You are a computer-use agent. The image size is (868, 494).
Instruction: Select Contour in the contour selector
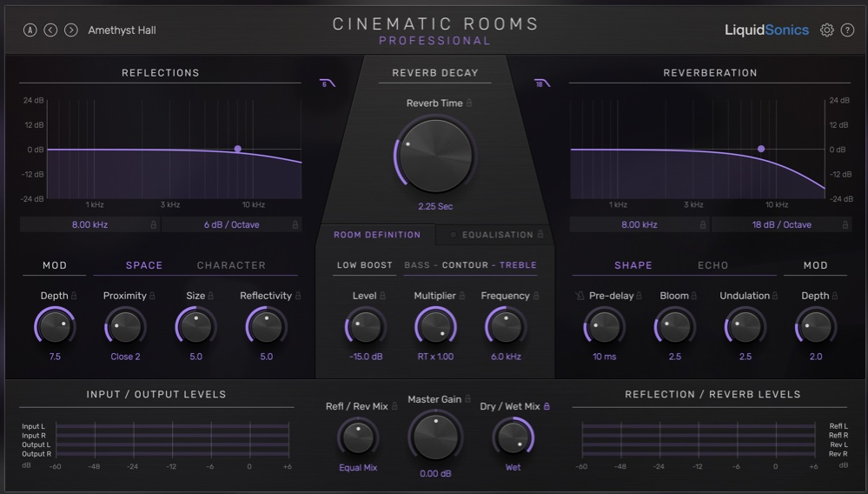click(465, 265)
